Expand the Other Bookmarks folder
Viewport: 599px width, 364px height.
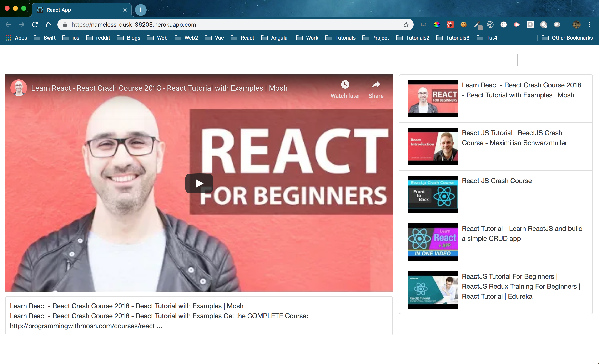tap(572, 38)
